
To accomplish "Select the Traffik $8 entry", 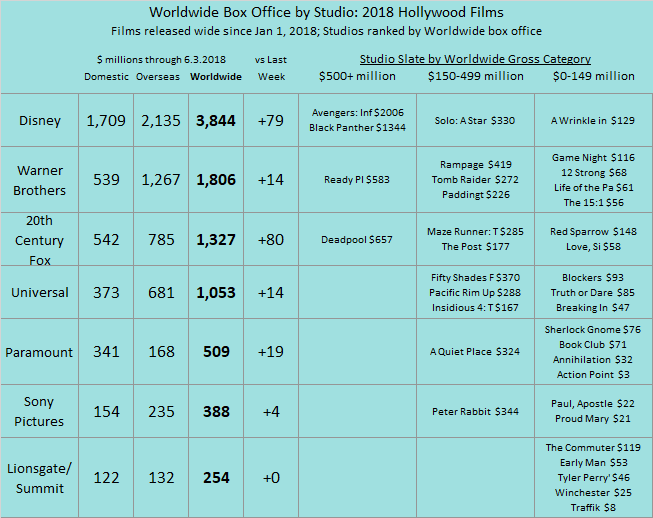I will (x=593, y=508).
